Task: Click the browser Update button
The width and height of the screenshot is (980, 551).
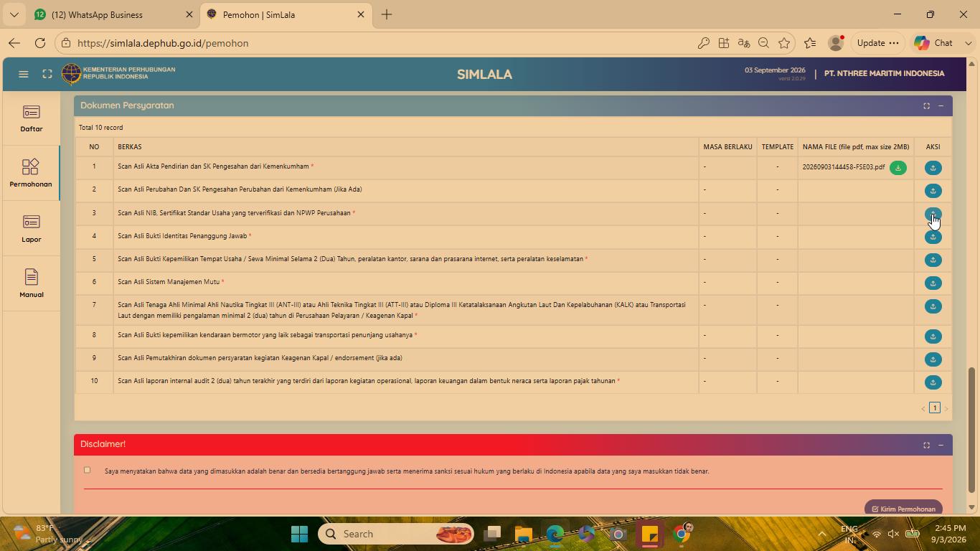Action: click(877, 43)
